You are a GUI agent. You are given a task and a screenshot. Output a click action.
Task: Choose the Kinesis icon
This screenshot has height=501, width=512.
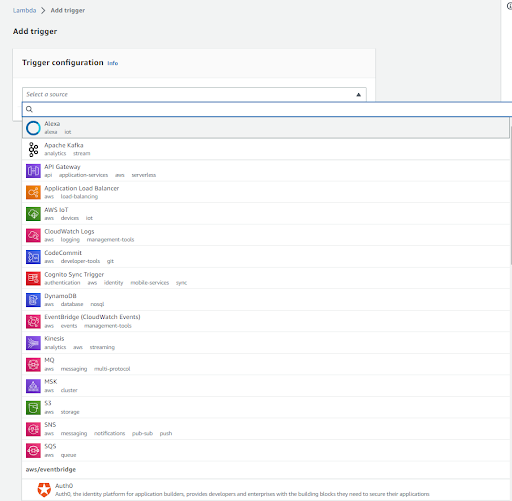(33, 343)
